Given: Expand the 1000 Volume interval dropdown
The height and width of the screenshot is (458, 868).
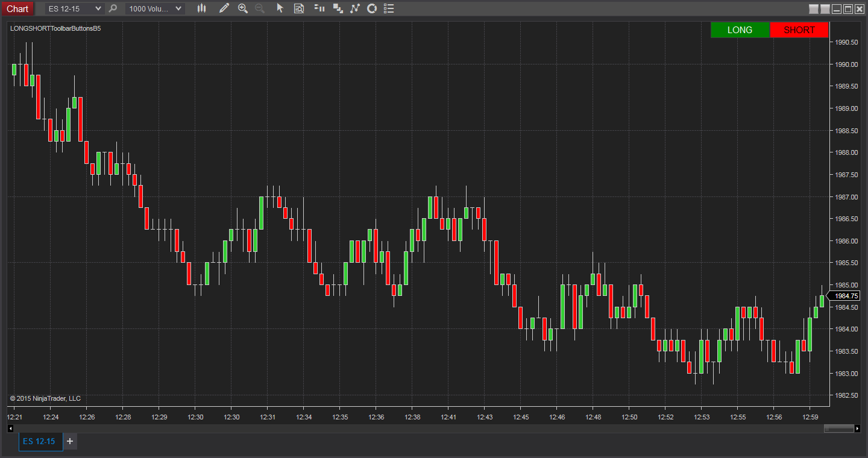Looking at the screenshot, I should pyautogui.click(x=155, y=8).
